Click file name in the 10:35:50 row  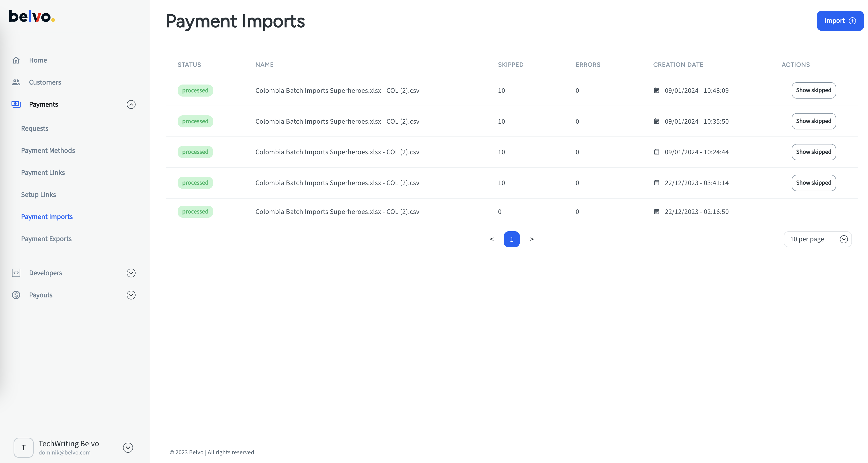[337, 121]
